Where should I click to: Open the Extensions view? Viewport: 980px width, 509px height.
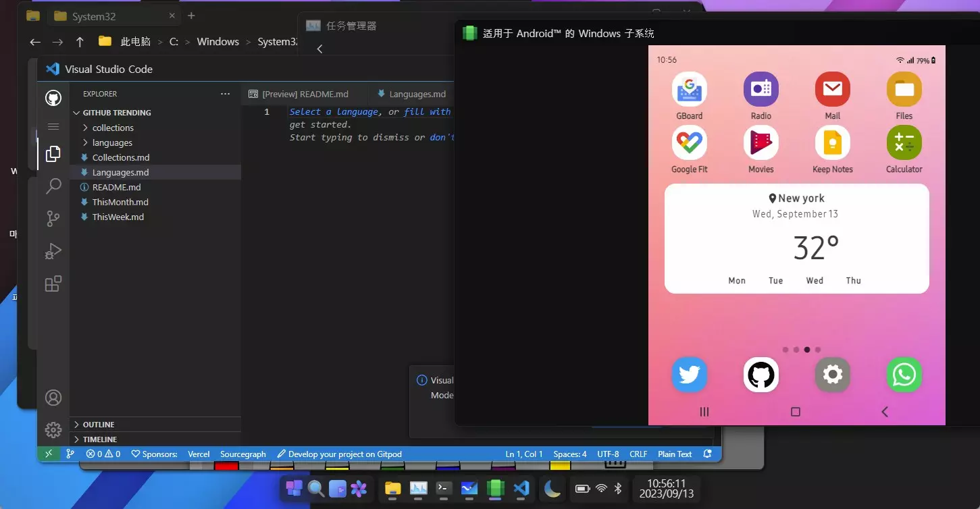[x=53, y=284]
